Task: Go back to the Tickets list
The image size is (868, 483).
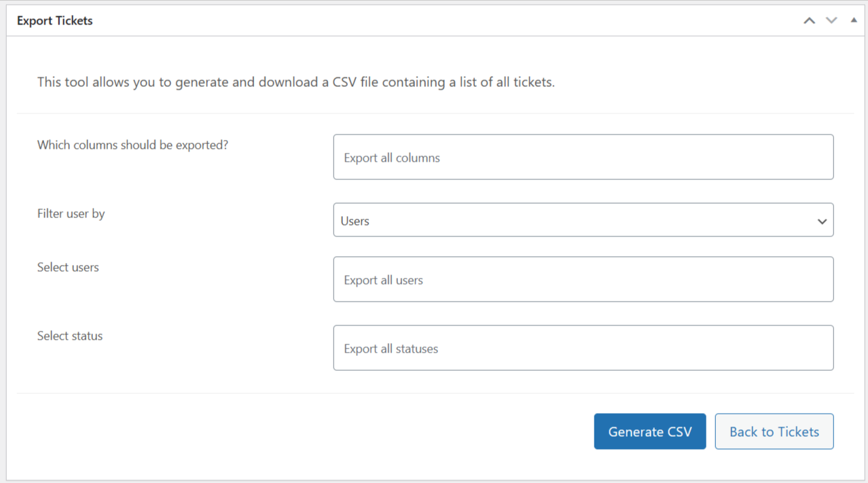Action: (774, 431)
